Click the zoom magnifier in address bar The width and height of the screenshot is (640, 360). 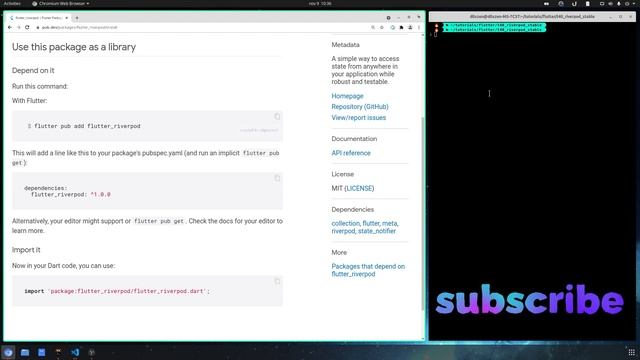[x=373, y=27]
